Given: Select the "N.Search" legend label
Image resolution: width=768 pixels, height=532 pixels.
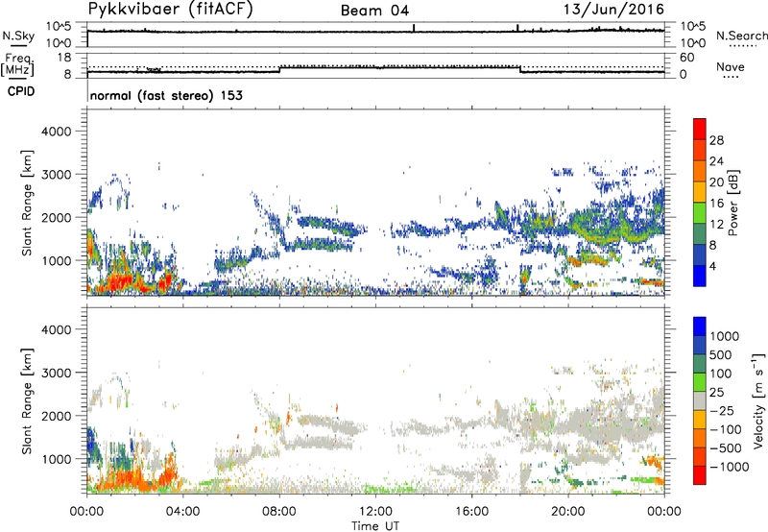Looking at the screenshot, I should coord(741,36).
